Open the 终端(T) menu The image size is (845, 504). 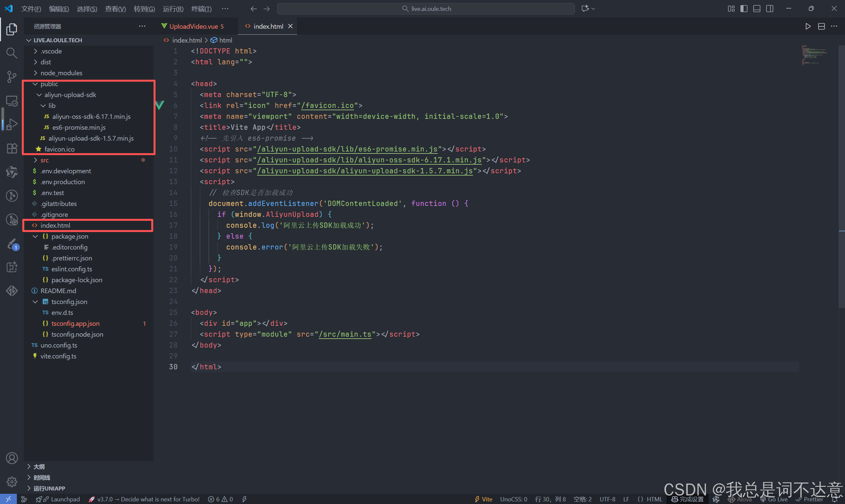(201, 9)
